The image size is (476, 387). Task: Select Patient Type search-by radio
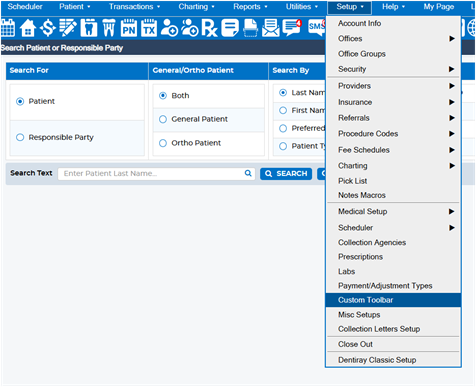(283, 146)
